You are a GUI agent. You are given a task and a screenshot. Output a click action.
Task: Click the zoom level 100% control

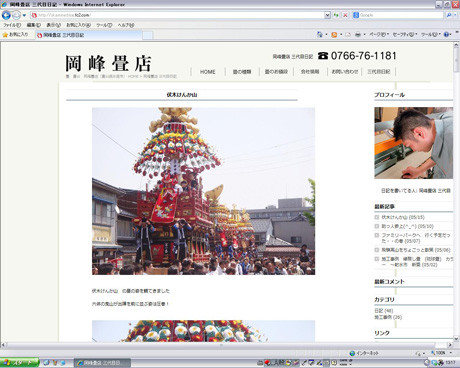tap(441, 353)
